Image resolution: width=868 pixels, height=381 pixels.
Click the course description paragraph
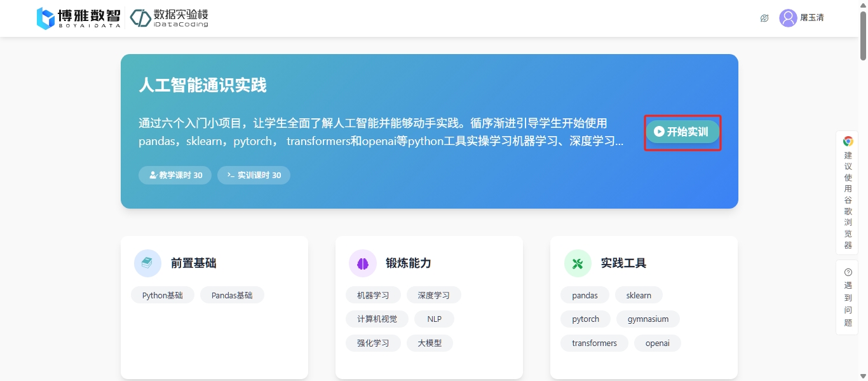point(381,132)
